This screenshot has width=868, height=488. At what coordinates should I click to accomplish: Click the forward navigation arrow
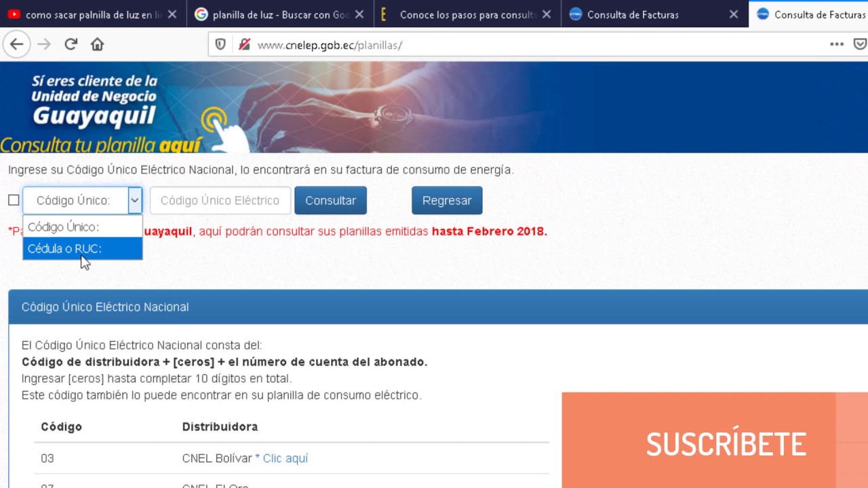[43, 45]
